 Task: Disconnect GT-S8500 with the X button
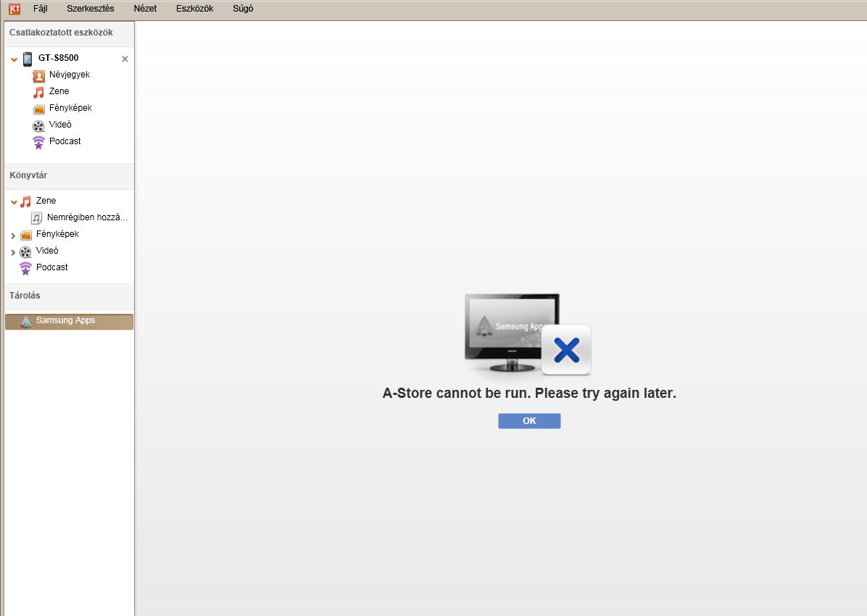pos(125,59)
